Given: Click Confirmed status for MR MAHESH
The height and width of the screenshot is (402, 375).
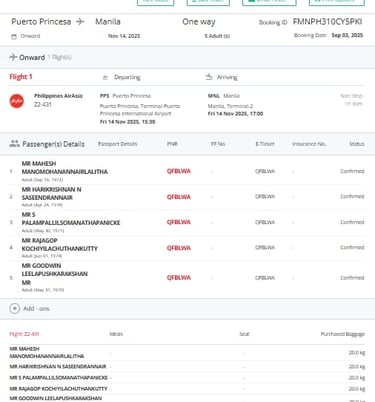Looking at the screenshot, I should [x=352, y=171].
